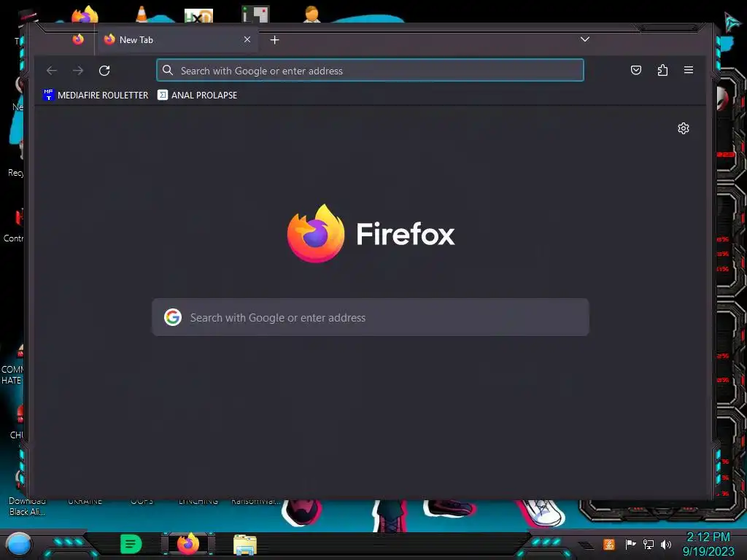The width and height of the screenshot is (747, 560).
Task: Select the HxD desktop icon
Action: [x=198, y=15]
